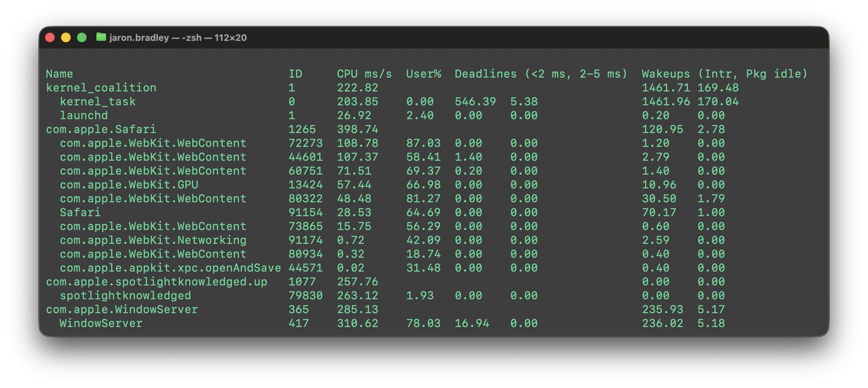Click the wakeups value 120.95
This screenshot has width=868, height=388.
pos(662,129)
